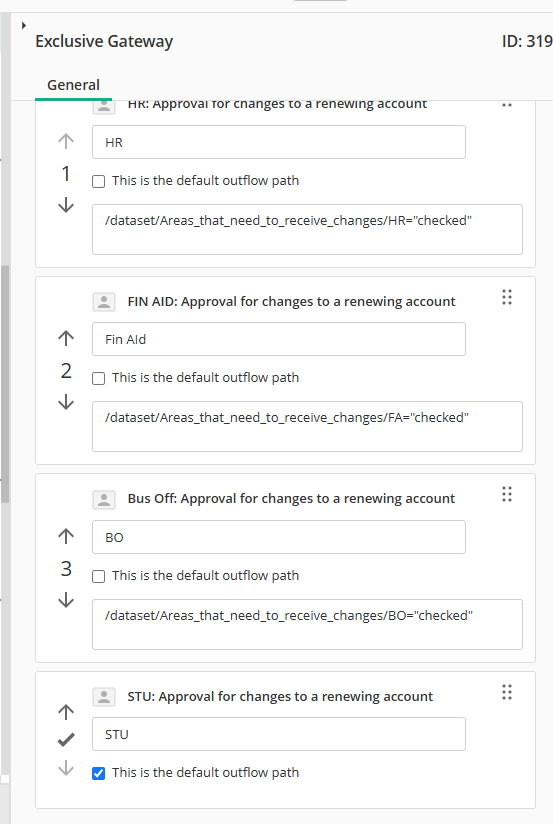Click the FIN AID user avatar icon
Viewport: 553px width, 824px height.
coord(104,302)
